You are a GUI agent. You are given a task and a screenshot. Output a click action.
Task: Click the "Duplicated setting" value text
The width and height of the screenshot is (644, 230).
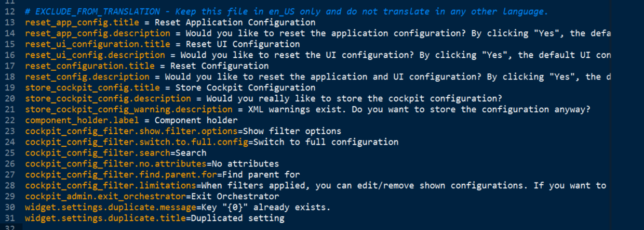[x=237, y=219]
